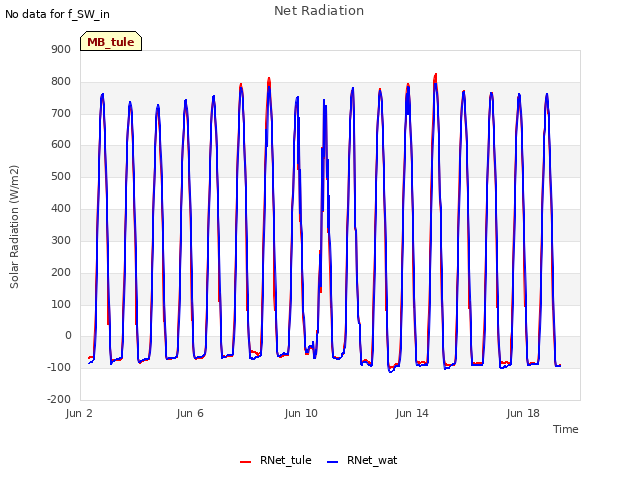Toggle the RNet_wat legend entry
This screenshot has height=480, width=640.
[x=362, y=460]
